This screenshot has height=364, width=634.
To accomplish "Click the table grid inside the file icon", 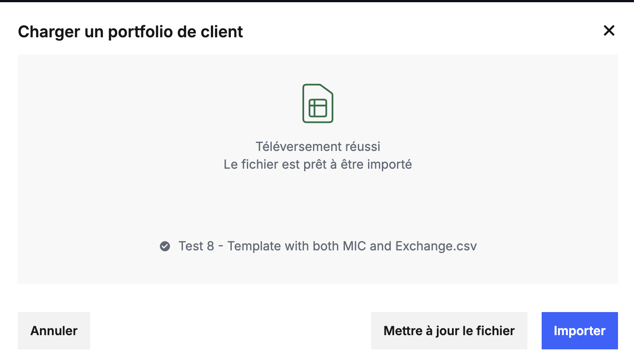I will coord(318,108).
